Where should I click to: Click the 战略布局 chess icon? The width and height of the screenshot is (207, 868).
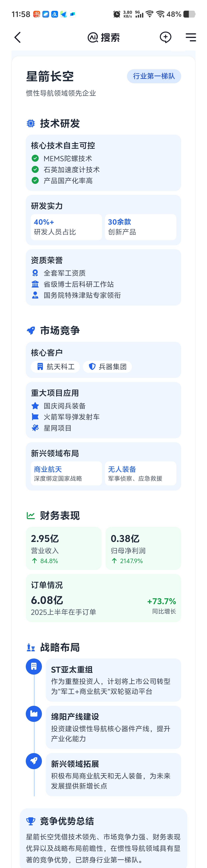coord(31,647)
